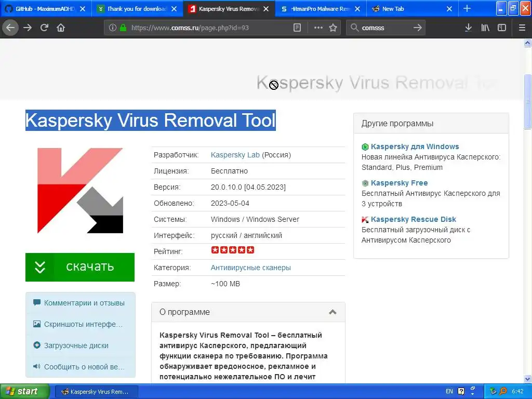532x399 pixels.
Task: Click Kaspersky Virus Rem taskbar button
Action: click(x=96, y=392)
